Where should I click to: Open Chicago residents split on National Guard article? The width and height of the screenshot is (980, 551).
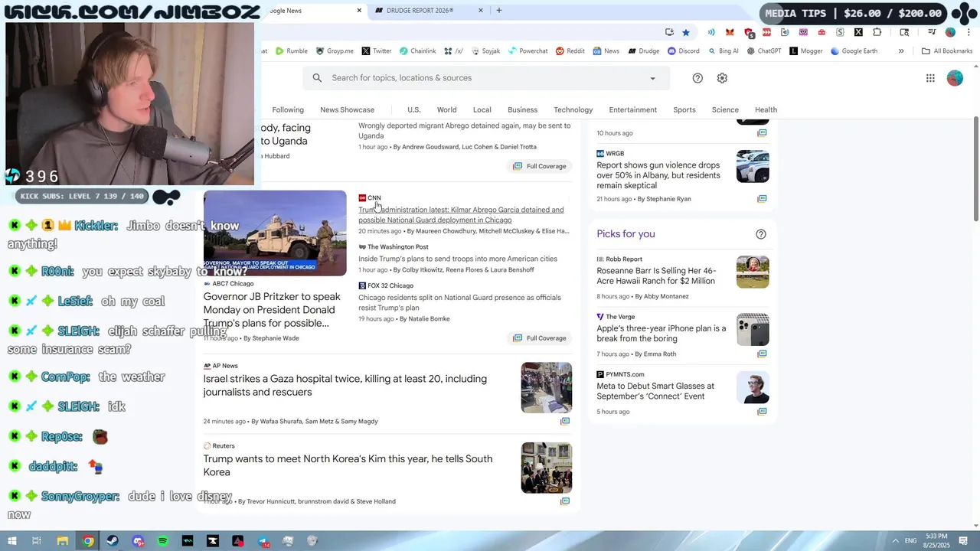tap(459, 302)
